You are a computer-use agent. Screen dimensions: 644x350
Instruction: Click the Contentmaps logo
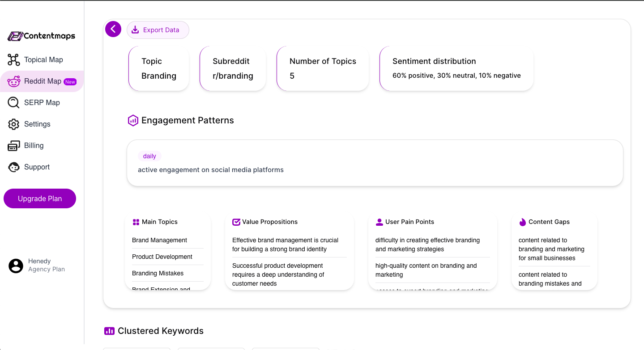pos(42,36)
